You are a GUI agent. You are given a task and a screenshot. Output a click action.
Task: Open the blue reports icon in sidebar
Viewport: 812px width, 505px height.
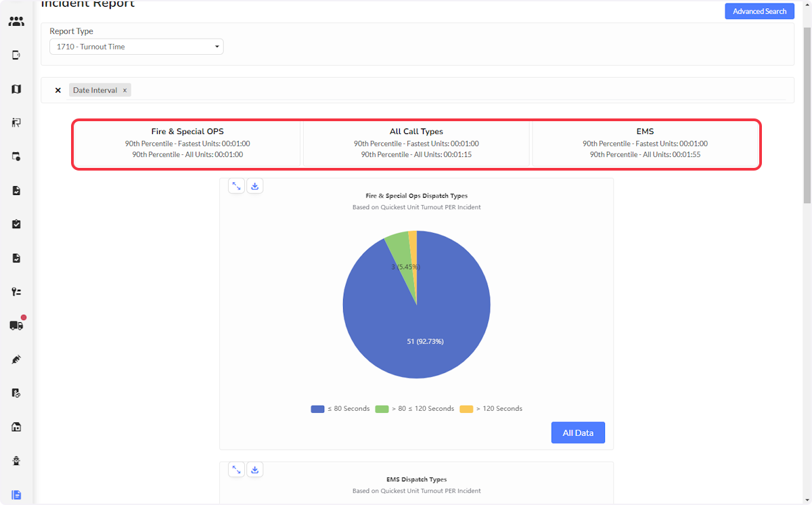[16, 495]
